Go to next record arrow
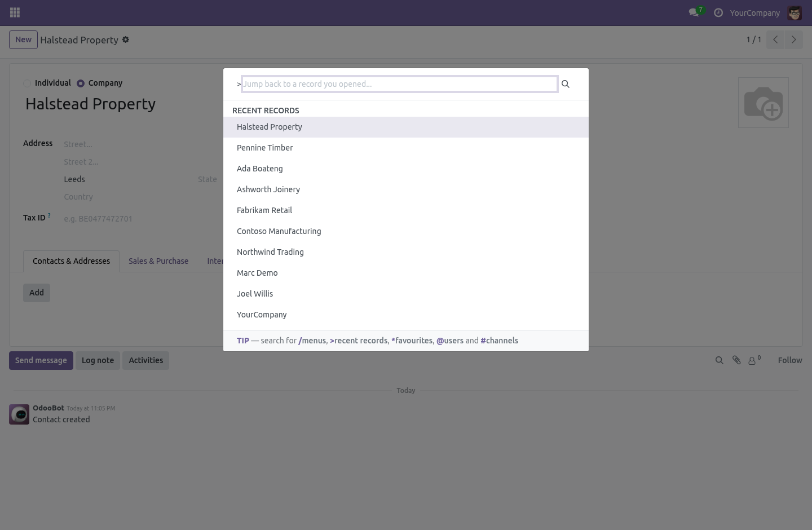Image resolution: width=812 pixels, height=530 pixels. 793,39
